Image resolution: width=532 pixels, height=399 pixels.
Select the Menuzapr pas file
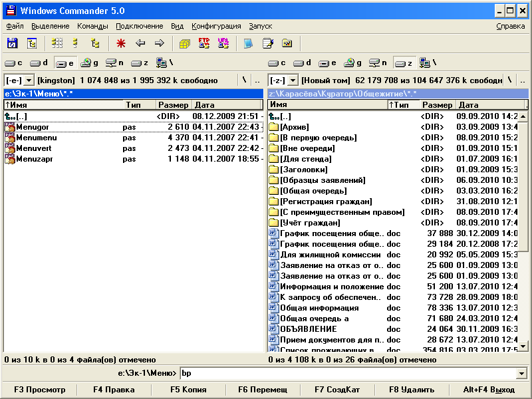point(134,159)
